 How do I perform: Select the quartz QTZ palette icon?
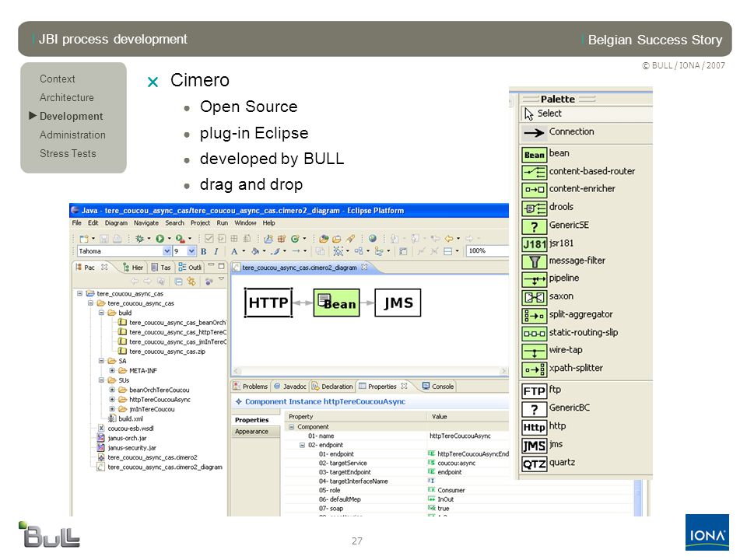(534, 464)
